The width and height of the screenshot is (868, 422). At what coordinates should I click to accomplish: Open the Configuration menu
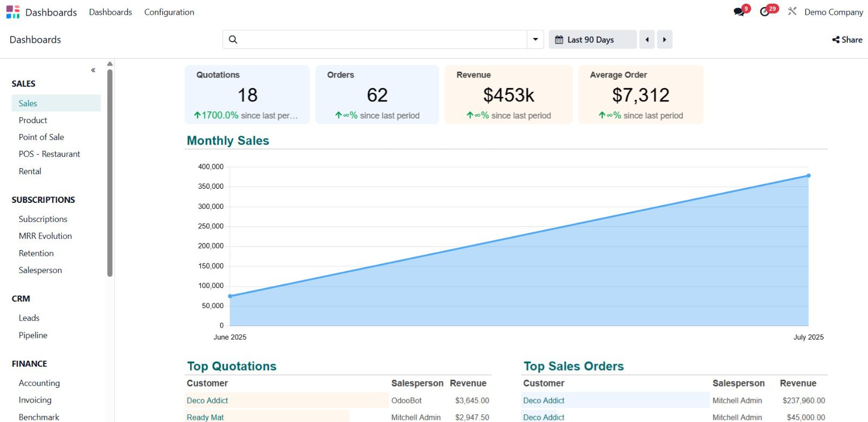(x=169, y=12)
